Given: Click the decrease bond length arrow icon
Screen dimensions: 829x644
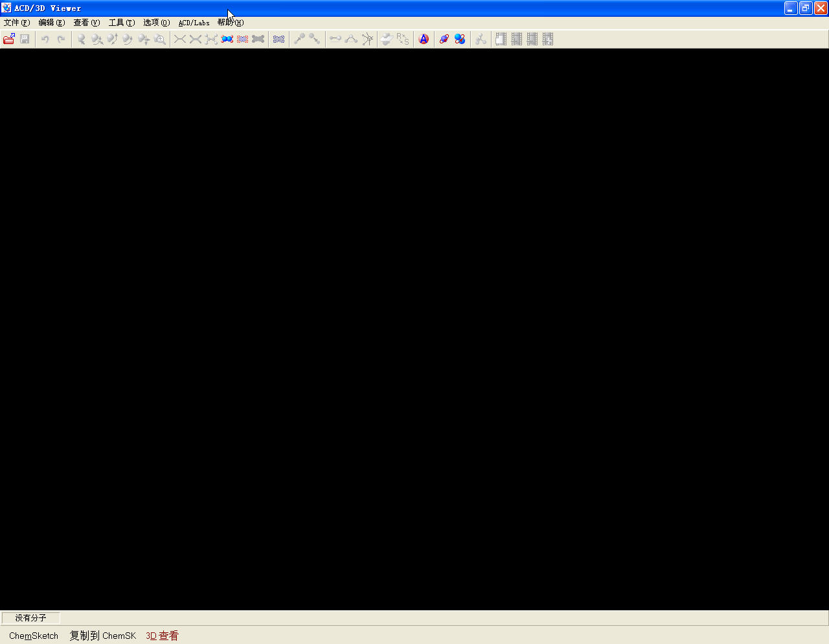Looking at the screenshot, I should point(315,39).
